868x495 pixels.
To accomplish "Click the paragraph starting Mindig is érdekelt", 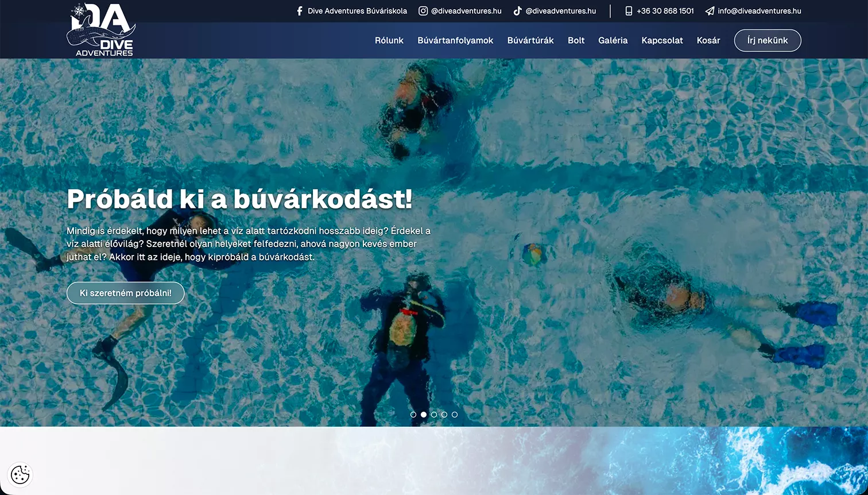I will (249, 244).
